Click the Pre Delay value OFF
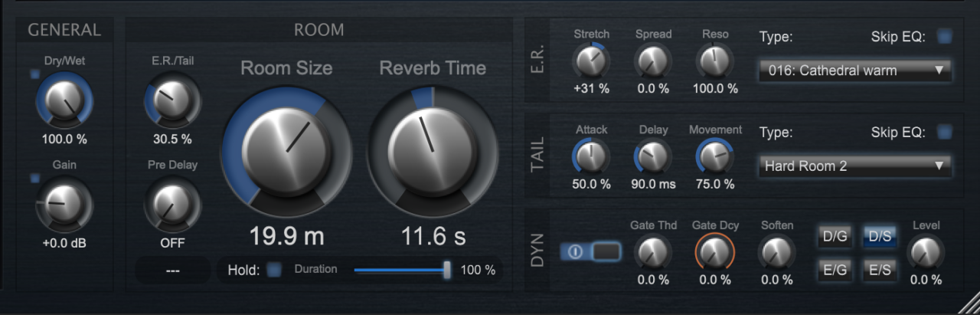Viewport: 980px width, 315px height. click(x=172, y=243)
